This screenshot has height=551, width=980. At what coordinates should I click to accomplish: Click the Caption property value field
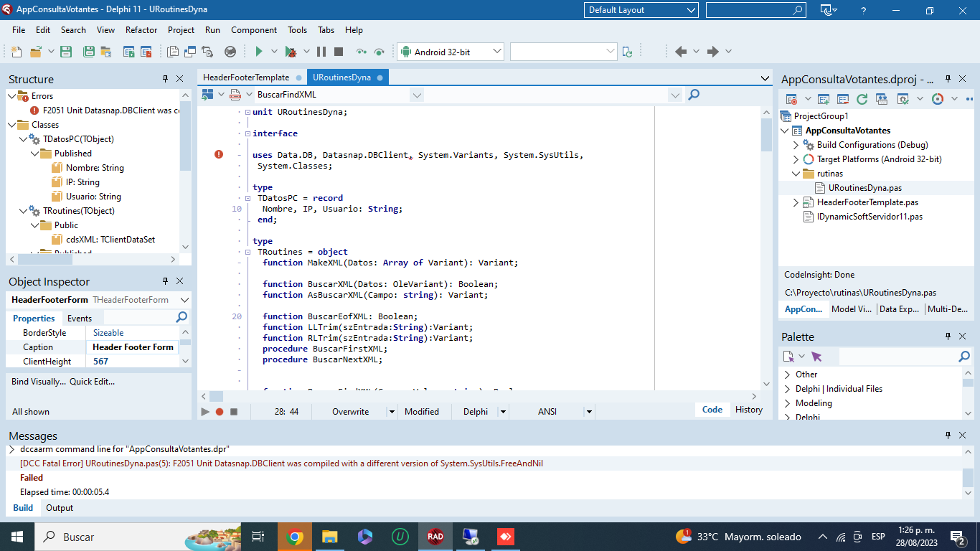[x=133, y=347]
